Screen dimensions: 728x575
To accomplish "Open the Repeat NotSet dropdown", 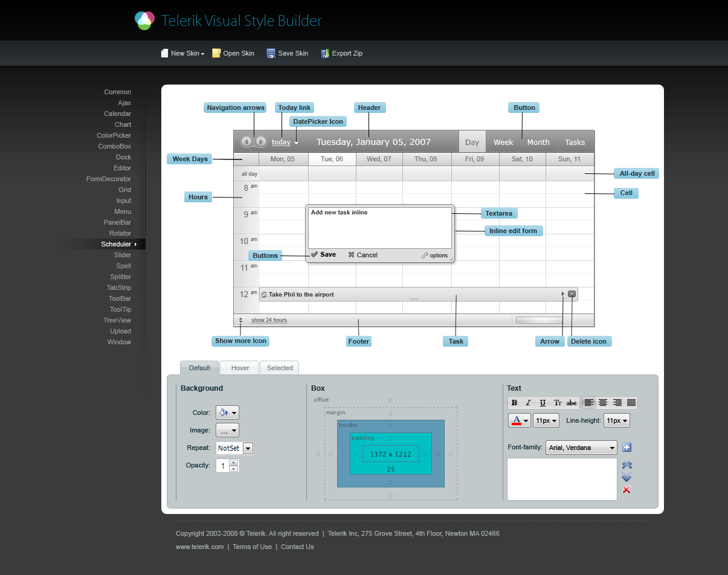I will pyautogui.click(x=248, y=448).
